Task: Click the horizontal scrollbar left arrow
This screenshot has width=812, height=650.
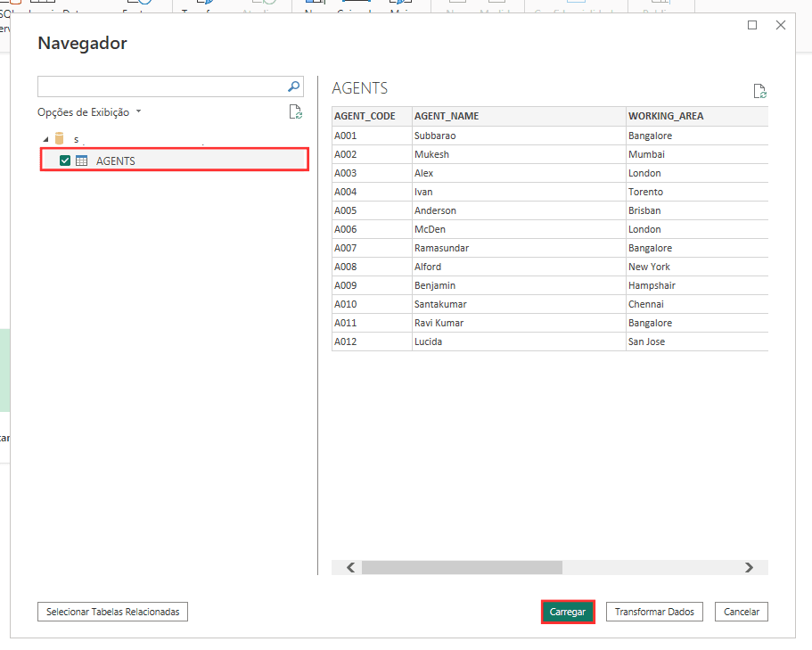Action: tap(350, 567)
